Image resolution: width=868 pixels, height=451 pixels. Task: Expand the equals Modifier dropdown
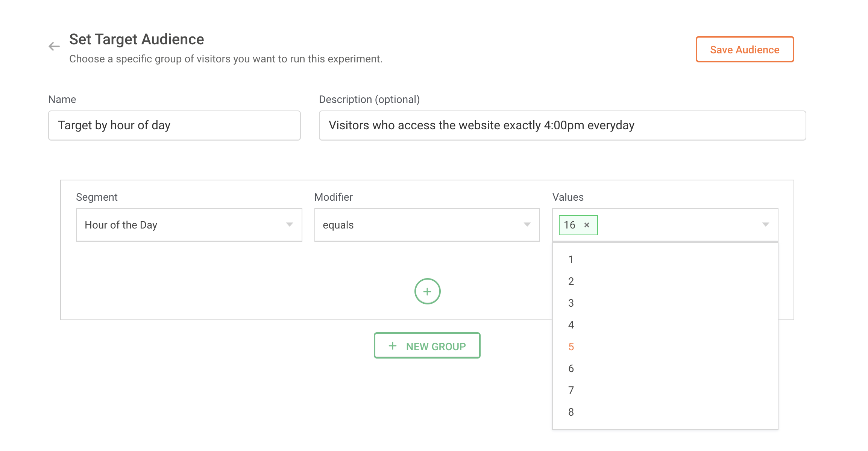[427, 225]
